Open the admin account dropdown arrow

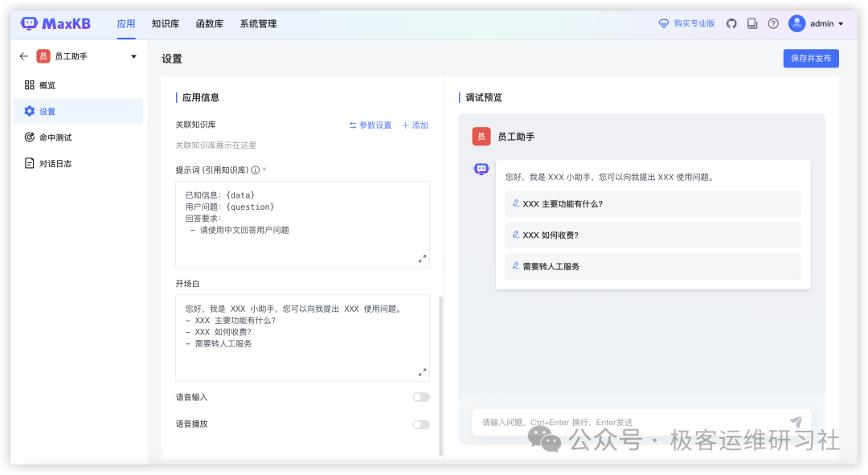(x=841, y=24)
